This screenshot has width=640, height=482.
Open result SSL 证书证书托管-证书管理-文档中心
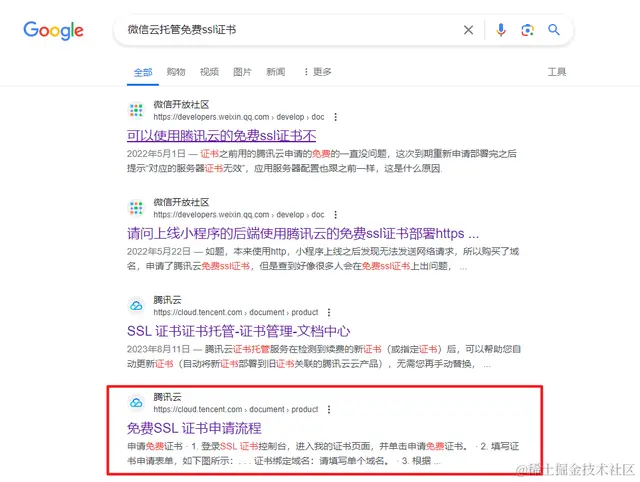pos(239,331)
